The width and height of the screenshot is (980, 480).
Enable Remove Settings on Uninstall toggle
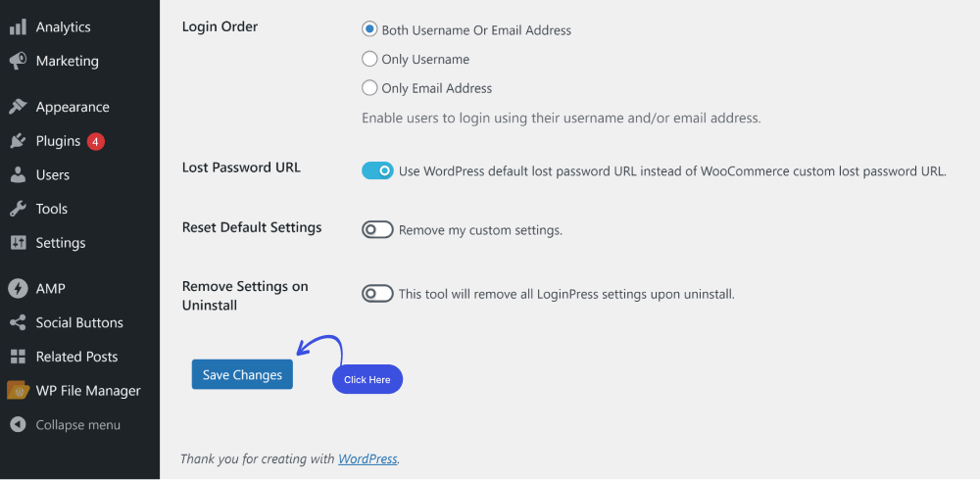(x=377, y=294)
